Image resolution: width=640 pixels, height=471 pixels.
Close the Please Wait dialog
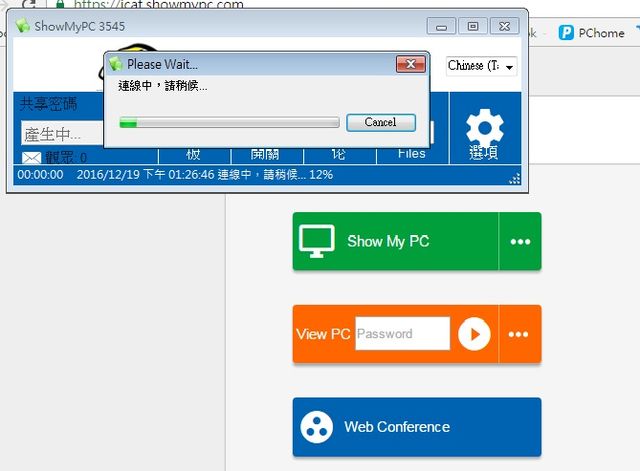pyautogui.click(x=411, y=64)
